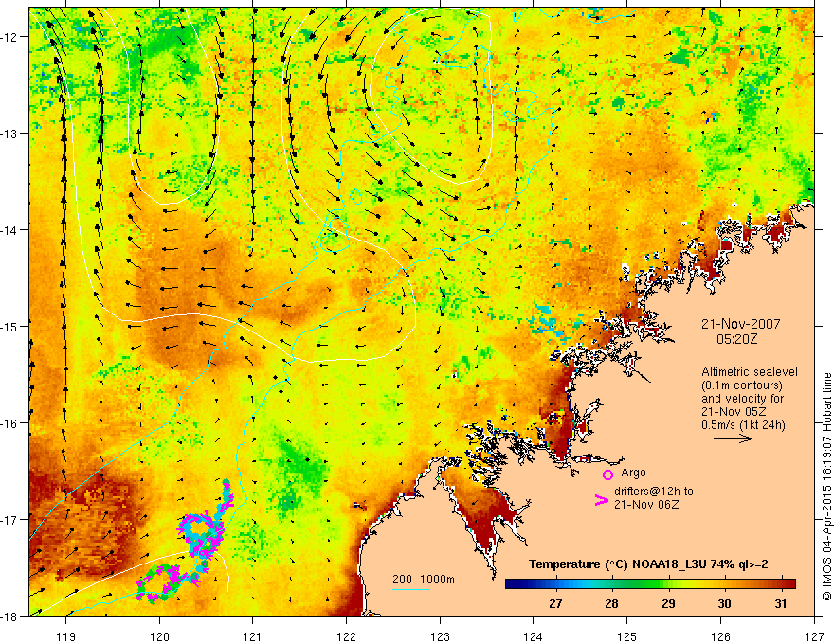This screenshot has height=644, width=834.
Task: Click color bar tick label 28
Action: click(x=611, y=603)
